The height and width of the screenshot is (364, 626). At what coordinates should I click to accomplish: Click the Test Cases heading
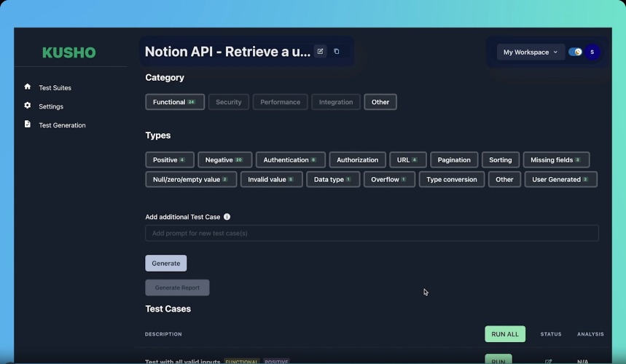(x=168, y=309)
